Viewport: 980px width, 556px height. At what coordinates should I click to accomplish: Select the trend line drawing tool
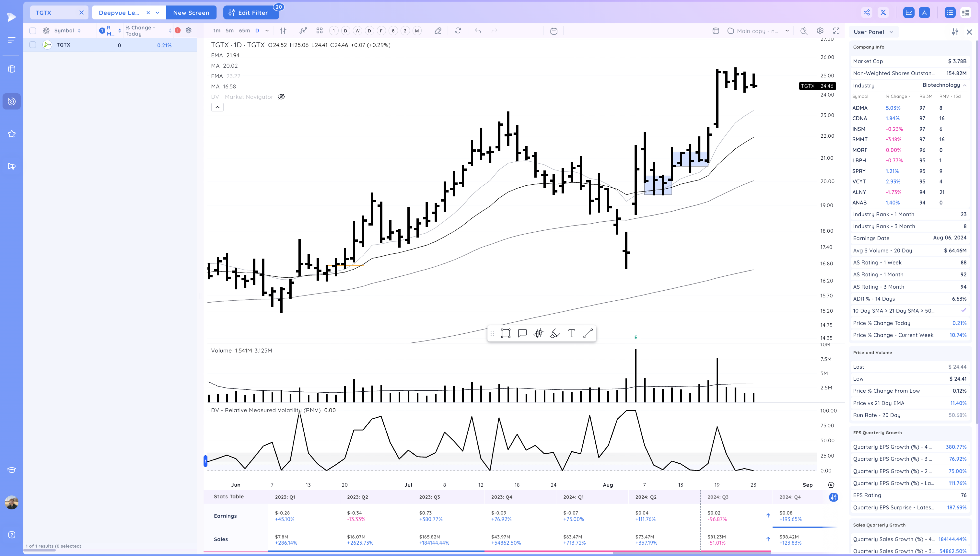click(x=588, y=333)
